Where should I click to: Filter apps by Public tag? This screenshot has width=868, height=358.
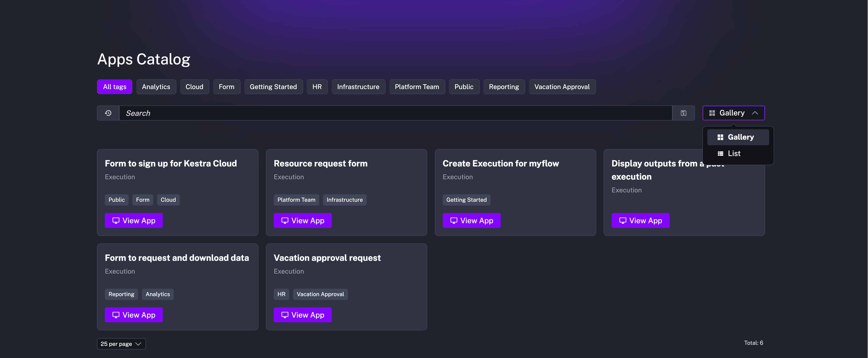[x=464, y=87]
